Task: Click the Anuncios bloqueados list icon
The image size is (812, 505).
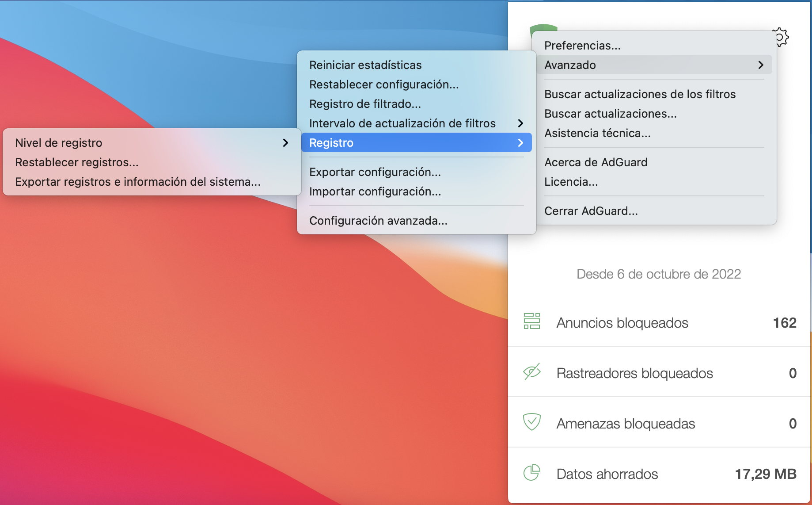Action: tap(531, 321)
